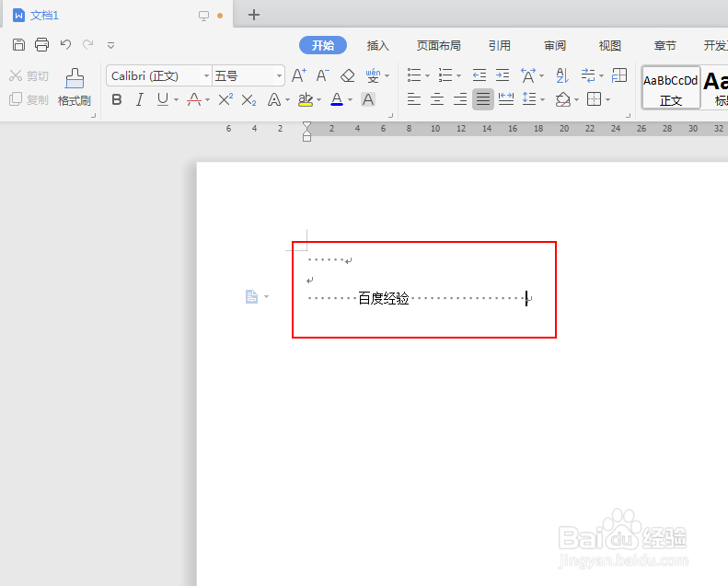Toggle strikethrough formatting
728x586 pixels.
click(194, 99)
